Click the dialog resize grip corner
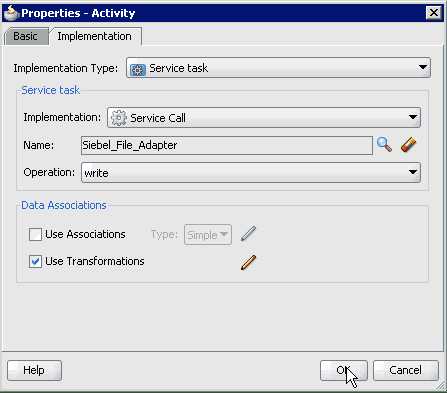447x393 pixels. tap(440, 386)
